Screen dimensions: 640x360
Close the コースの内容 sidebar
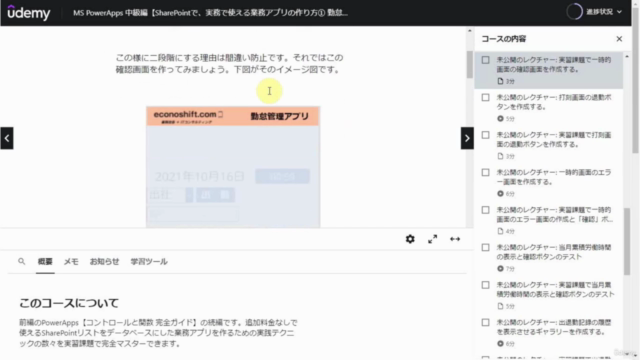coord(619,39)
